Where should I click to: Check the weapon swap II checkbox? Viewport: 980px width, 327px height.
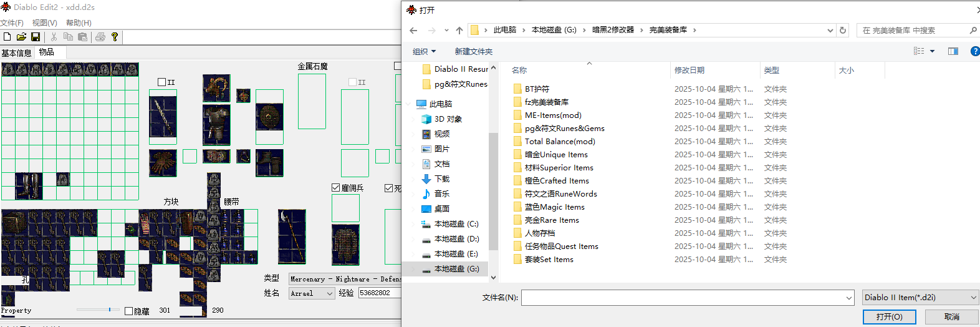(x=162, y=82)
